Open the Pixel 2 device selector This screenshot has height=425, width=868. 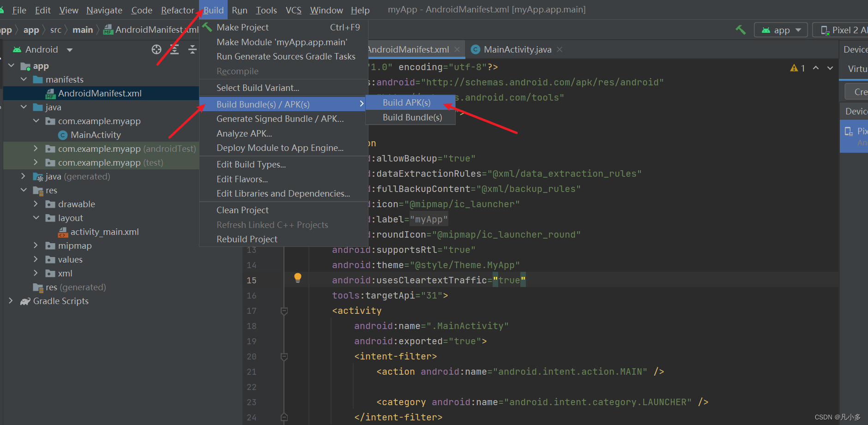pos(841,30)
